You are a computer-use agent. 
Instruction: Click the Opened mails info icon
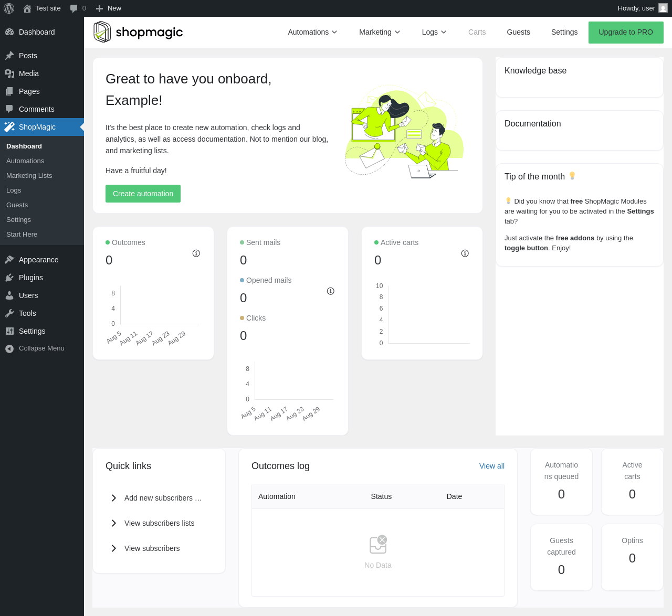tap(331, 291)
